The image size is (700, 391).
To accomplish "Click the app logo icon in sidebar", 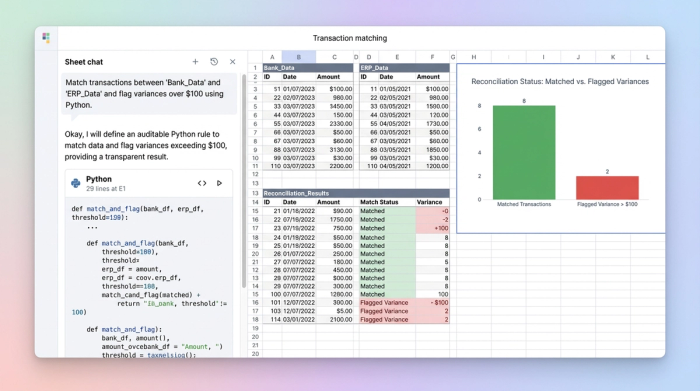I will 46,37.
